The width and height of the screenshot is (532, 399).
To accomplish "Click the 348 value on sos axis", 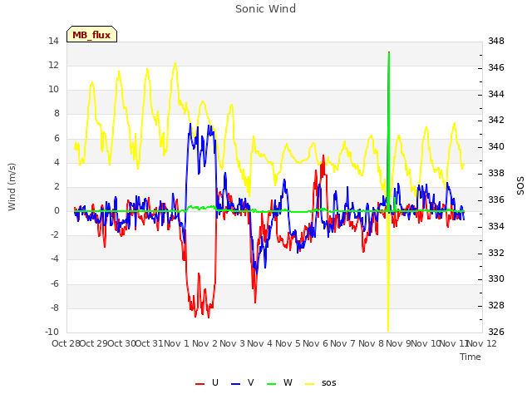I will [x=496, y=42].
